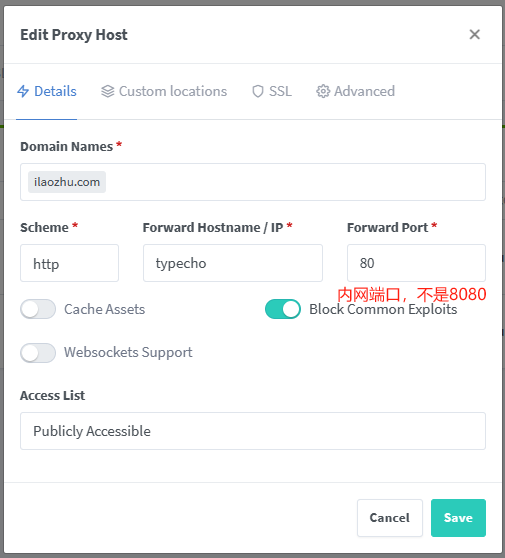Save the proxy host settings

pos(458,518)
